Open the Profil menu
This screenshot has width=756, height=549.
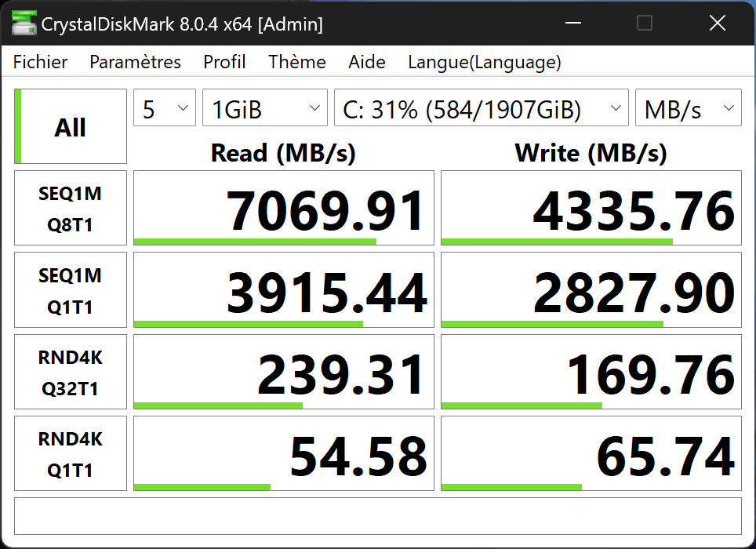click(x=224, y=62)
